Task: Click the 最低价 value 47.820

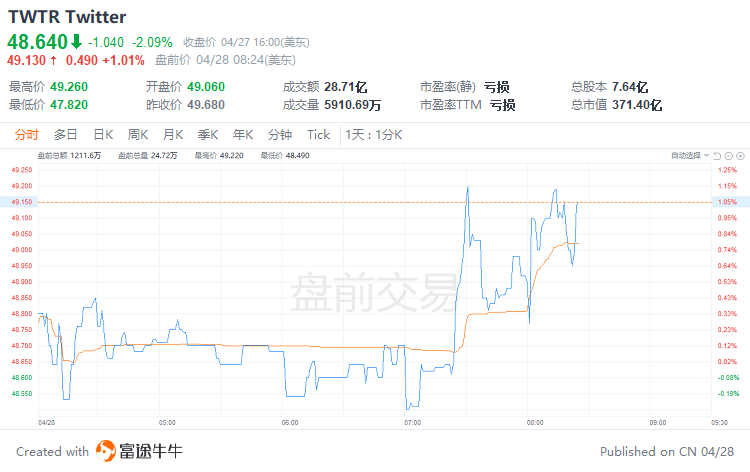Action: coord(69,104)
